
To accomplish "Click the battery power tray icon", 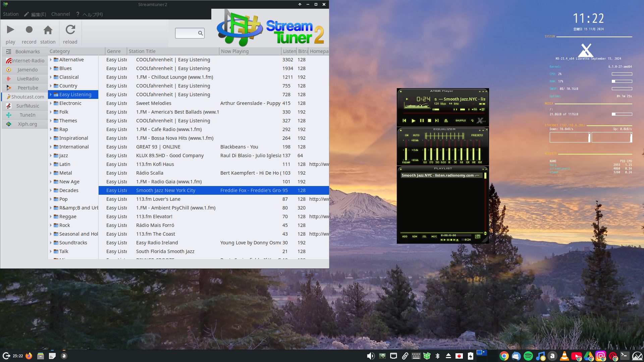I will point(471,356).
